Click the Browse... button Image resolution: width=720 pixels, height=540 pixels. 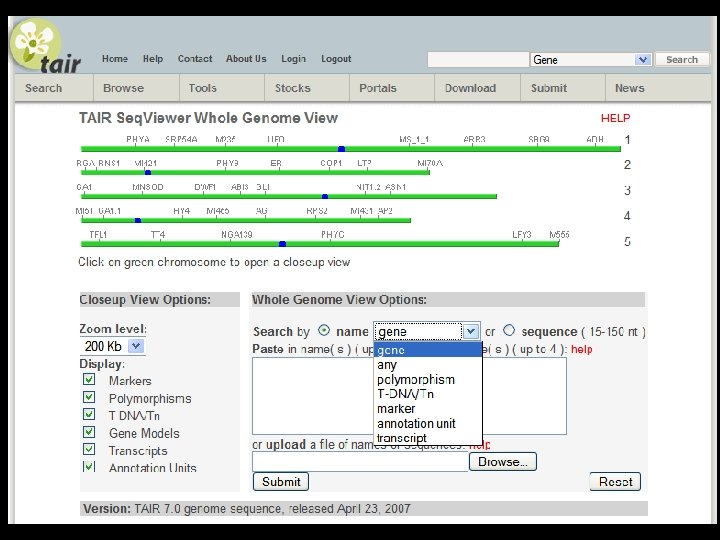[x=503, y=461]
